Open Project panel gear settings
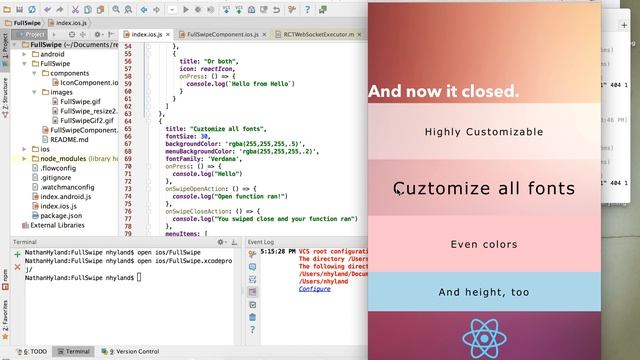Screen dimensions: 640x360 point(98,35)
